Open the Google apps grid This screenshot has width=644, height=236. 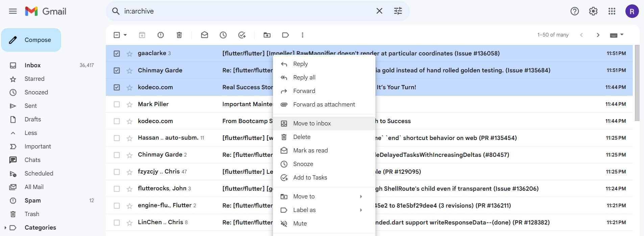[612, 11]
